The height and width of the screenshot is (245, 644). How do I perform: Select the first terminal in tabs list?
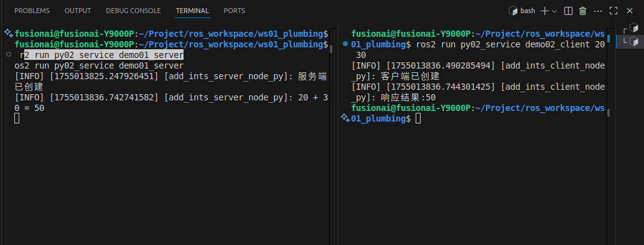tap(631, 29)
